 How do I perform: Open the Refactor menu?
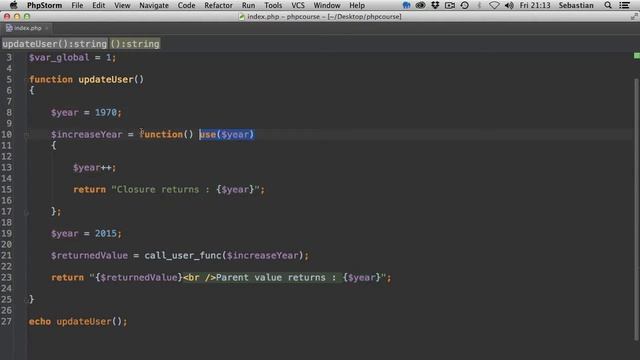click(x=218, y=5)
